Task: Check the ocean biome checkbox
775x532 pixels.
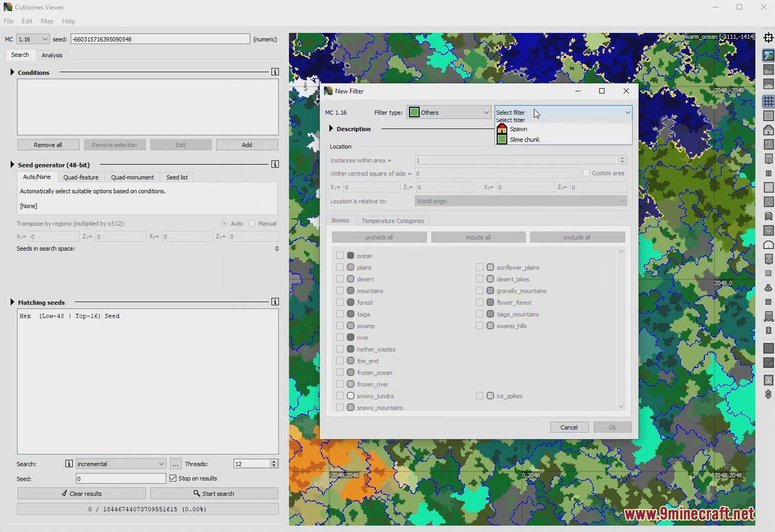Action: click(x=340, y=255)
